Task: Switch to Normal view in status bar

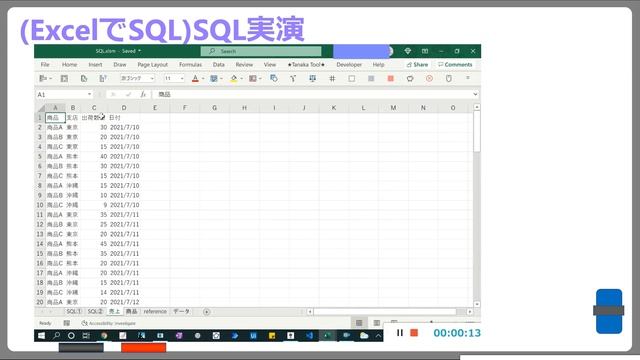Action: point(359,323)
